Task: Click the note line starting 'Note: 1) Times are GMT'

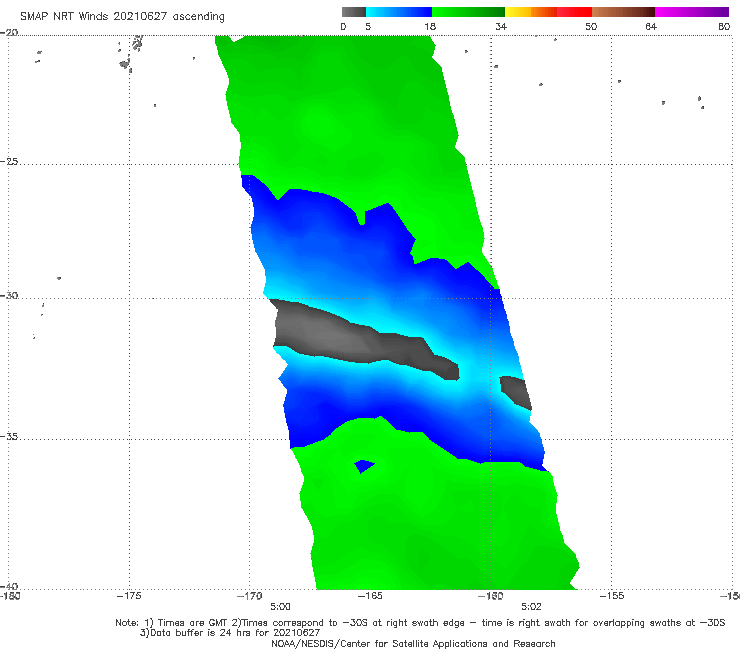Action: [x=420, y=623]
